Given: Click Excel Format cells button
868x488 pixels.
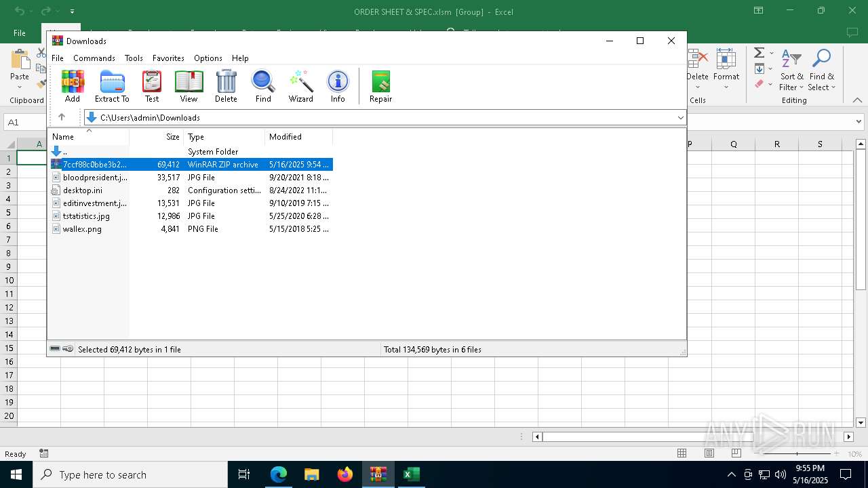Looking at the screenshot, I should click(x=726, y=68).
